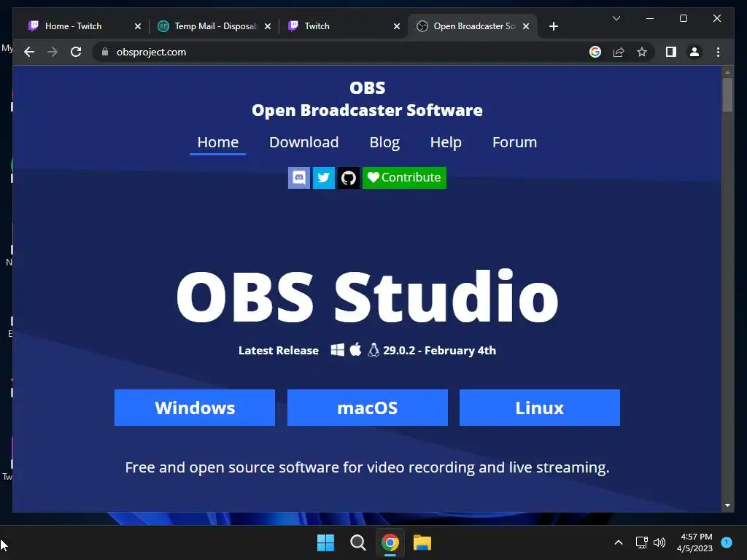Open a new browser tab
Viewport: 747px width, 560px height.
coord(553,26)
